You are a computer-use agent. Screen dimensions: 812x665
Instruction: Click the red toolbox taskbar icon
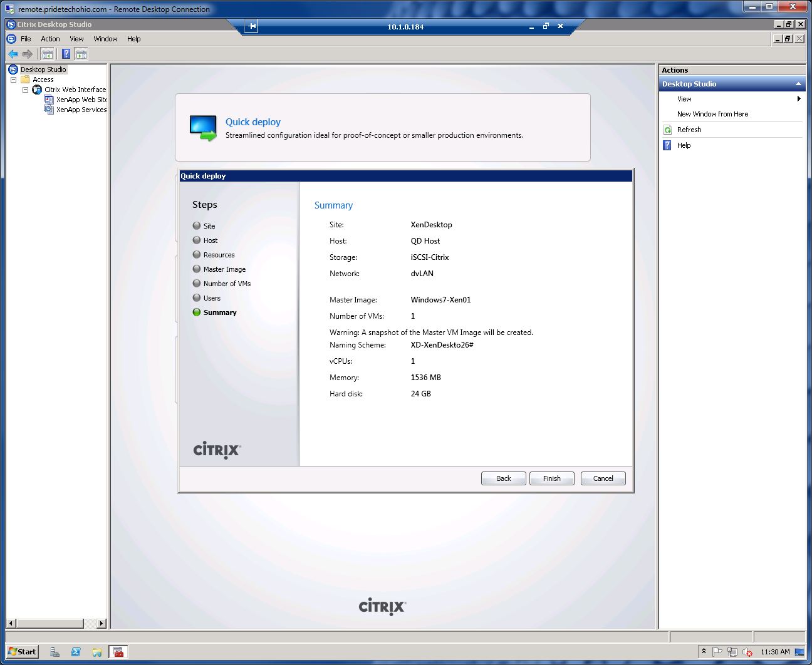(x=118, y=652)
